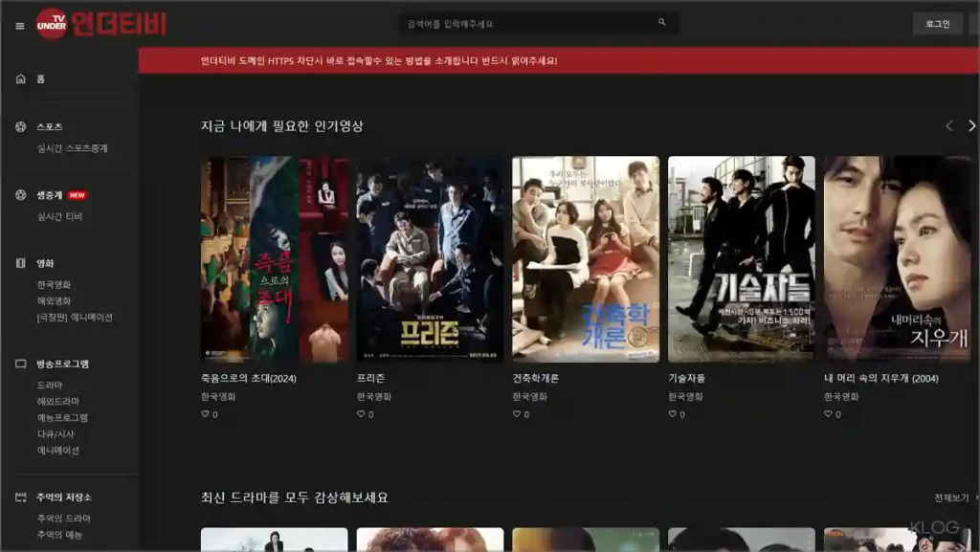Open 드라마 in sidebar

point(50,386)
